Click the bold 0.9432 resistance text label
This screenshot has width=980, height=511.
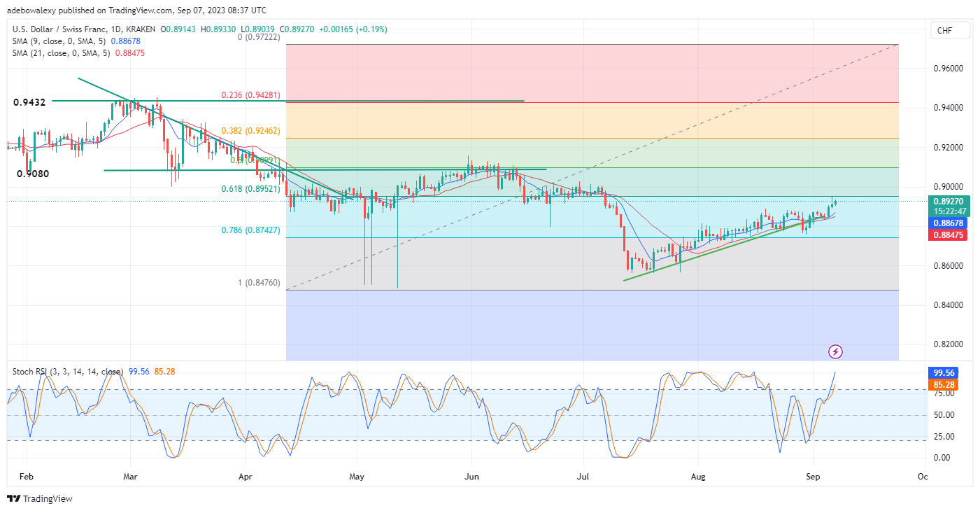pyautogui.click(x=29, y=102)
